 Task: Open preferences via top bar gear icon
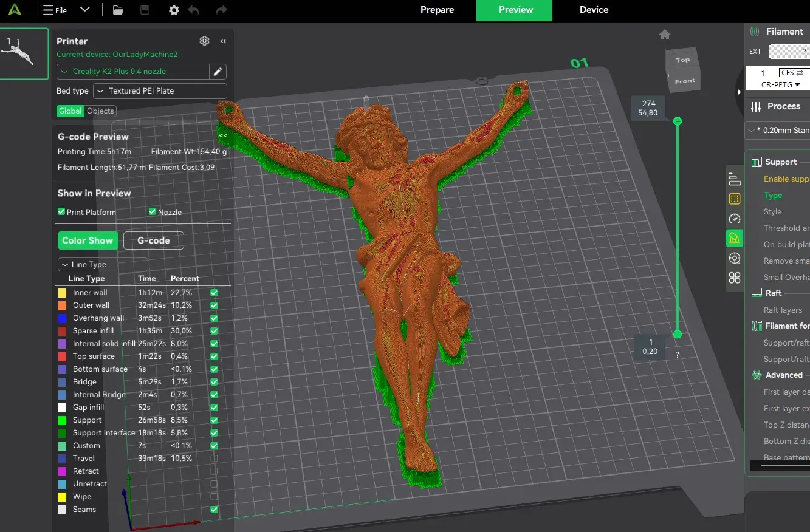174,10
